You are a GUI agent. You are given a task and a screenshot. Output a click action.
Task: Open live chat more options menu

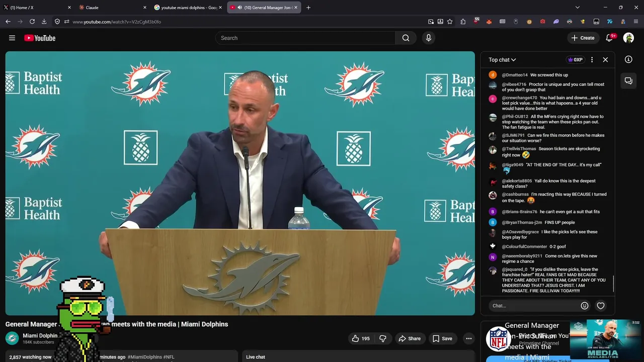pos(592,59)
